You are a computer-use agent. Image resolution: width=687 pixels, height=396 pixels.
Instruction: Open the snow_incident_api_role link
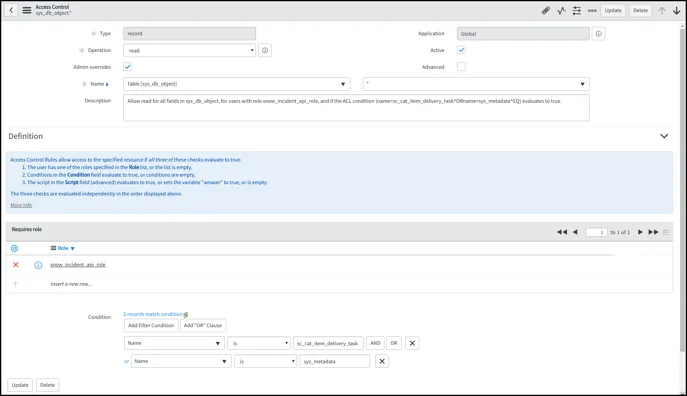pyautogui.click(x=78, y=265)
